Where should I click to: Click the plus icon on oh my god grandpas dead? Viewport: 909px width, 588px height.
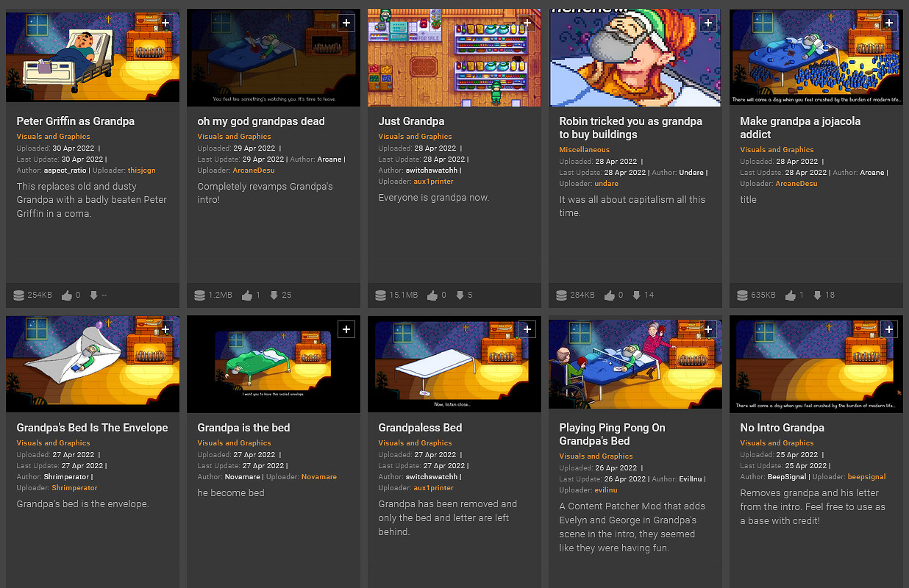[x=346, y=23]
